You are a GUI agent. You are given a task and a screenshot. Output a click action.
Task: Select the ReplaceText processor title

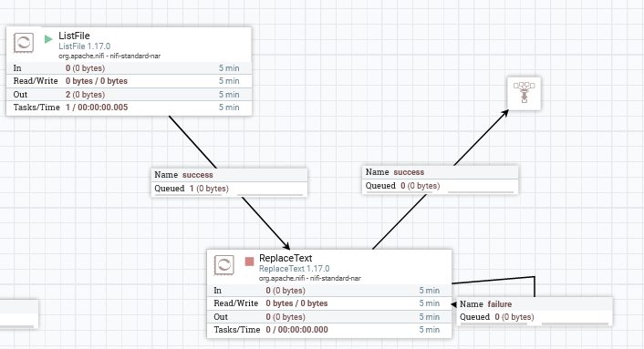(286, 258)
